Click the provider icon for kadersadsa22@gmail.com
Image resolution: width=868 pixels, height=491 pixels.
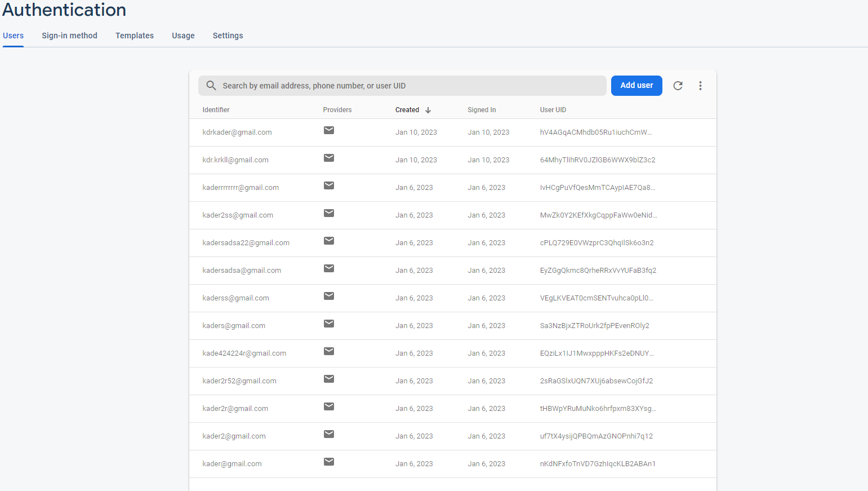point(329,241)
